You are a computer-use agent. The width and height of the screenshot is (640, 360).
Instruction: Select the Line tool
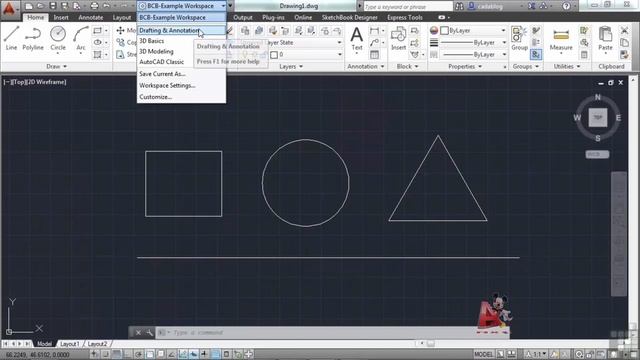(x=11, y=38)
